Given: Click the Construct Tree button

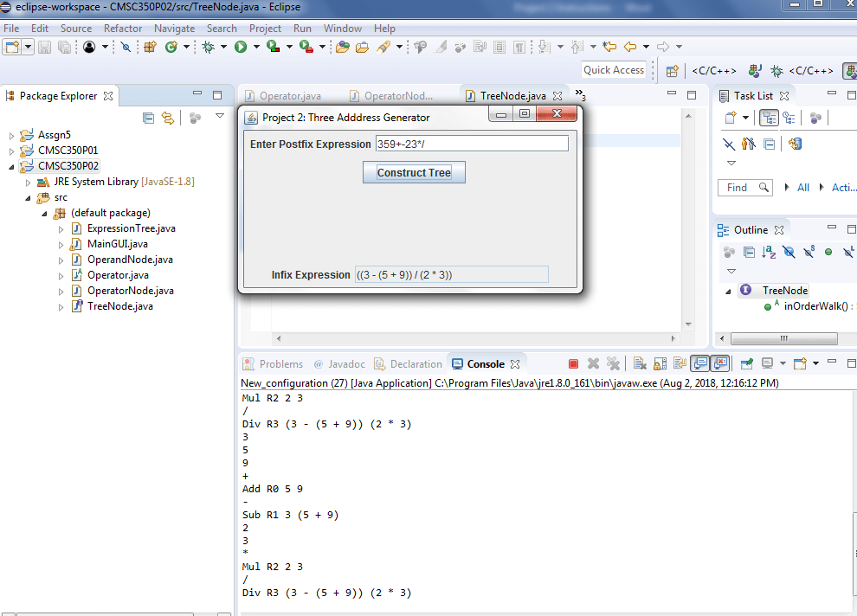Looking at the screenshot, I should [414, 172].
